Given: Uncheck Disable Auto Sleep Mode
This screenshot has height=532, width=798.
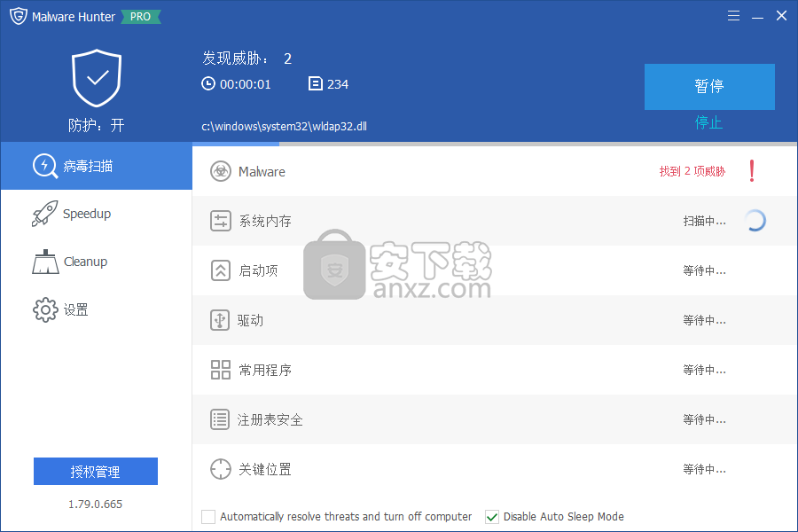Looking at the screenshot, I should pos(491,517).
